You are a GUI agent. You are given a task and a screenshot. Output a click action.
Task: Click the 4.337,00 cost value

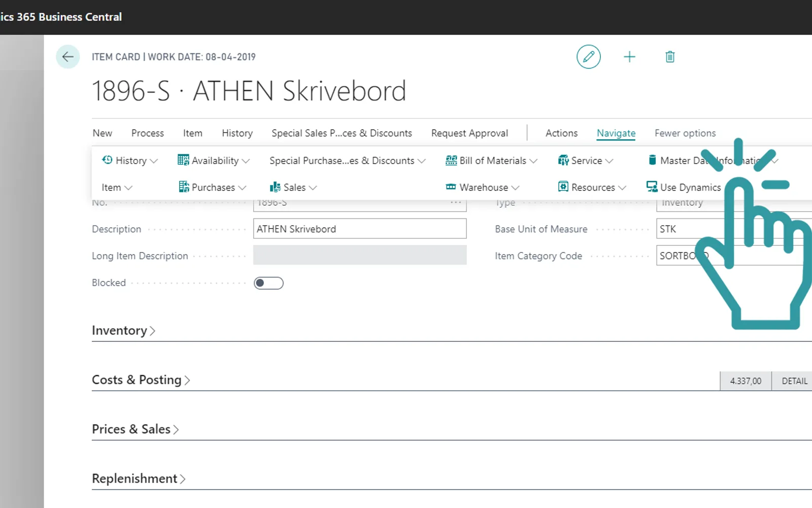coord(746,381)
